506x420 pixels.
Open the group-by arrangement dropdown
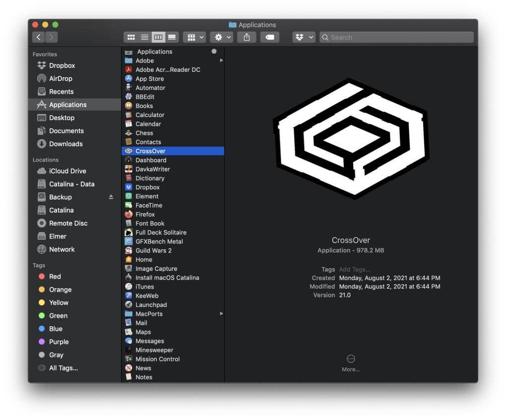point(194,37)
